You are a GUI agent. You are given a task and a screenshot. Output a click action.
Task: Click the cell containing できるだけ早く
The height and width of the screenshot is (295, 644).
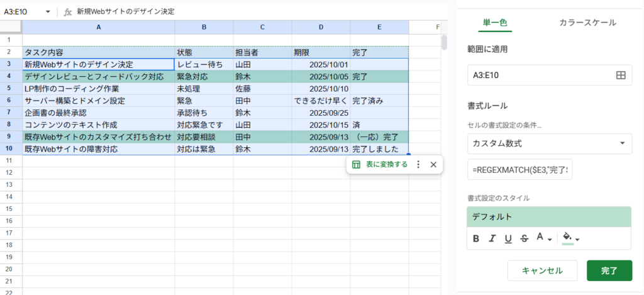click(321, 101)
